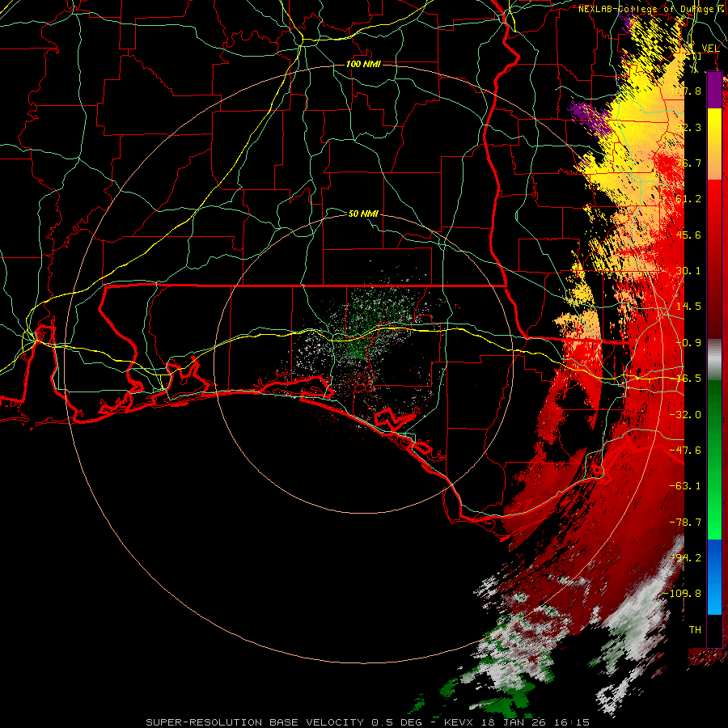Screen dimensions: 728x728
Task: Click the "-109.8" scale value
Action: [684, 594]
